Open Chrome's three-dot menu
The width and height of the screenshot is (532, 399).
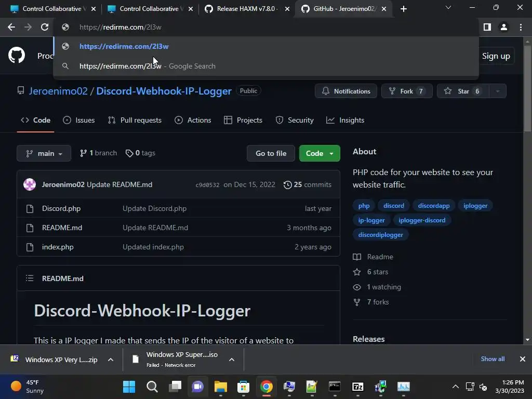(521, 27)
